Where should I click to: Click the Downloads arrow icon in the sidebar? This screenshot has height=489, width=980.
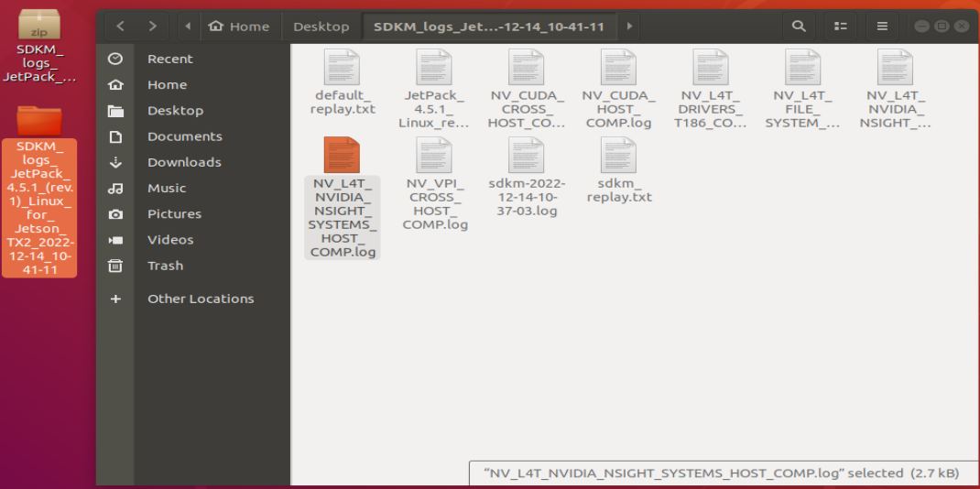115,162
